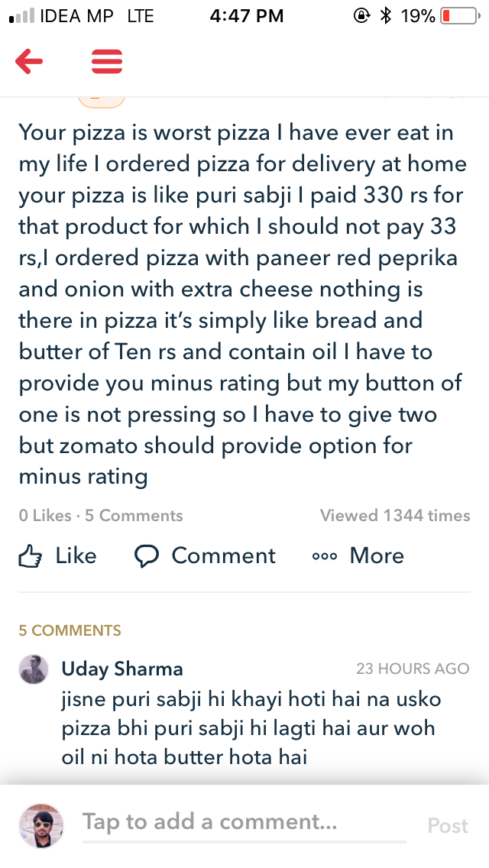The height and width of the screenshot is (868, 489).
Task: Like the pizza review post
Action: 57,555
